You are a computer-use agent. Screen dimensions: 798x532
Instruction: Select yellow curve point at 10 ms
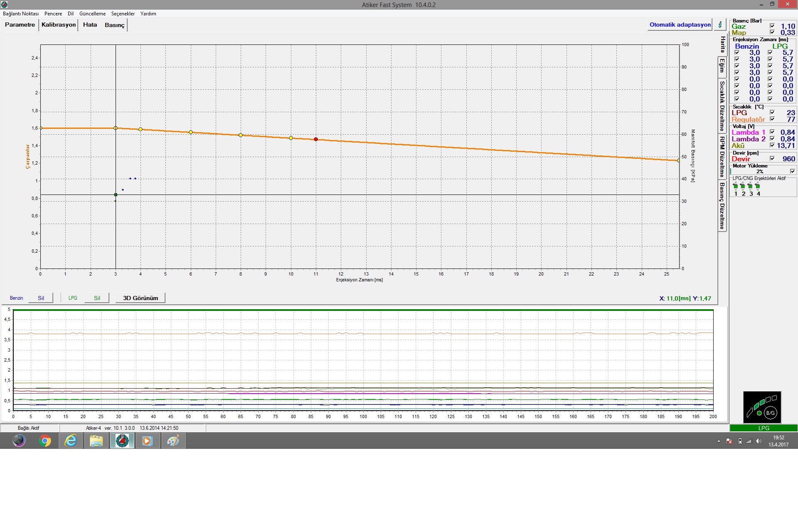pos(291,138)
